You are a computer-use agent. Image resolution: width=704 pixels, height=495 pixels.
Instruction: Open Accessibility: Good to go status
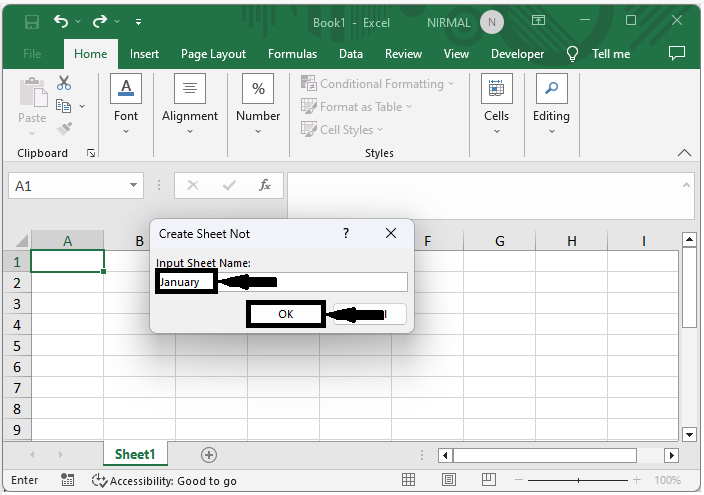point(164,481)
